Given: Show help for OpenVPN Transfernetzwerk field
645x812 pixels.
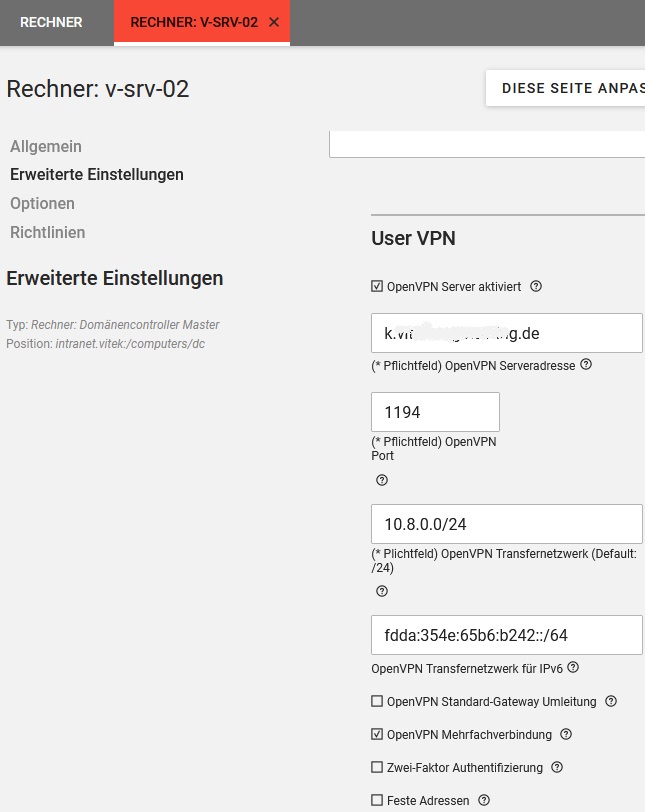Looking at the screenshot, I should 381,591.
